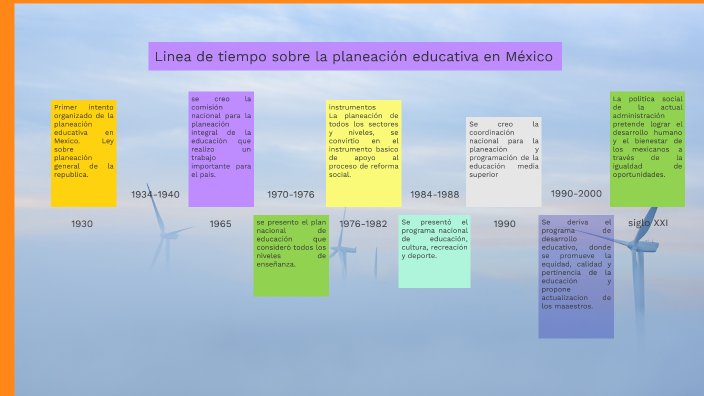This screenshot has width=704, height=396.
Task: Select the blue box 'Se deriva el programa'
Action: pyautogui.click(x=576, y=277)
